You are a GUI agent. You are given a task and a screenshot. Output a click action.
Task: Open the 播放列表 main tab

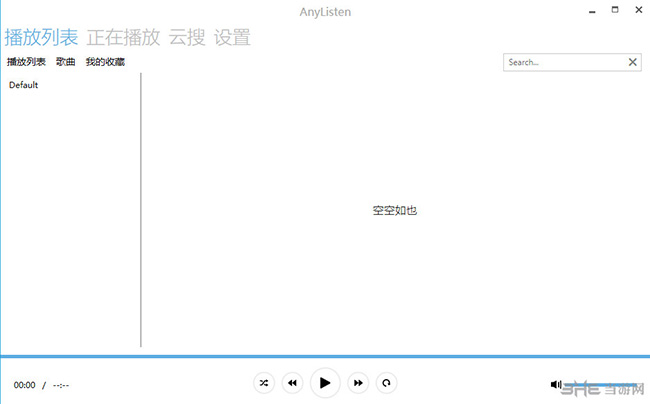(41, 37)
